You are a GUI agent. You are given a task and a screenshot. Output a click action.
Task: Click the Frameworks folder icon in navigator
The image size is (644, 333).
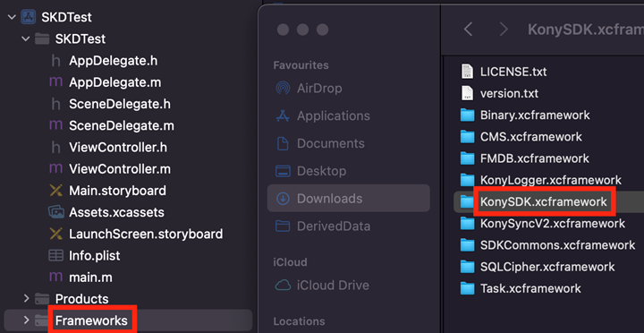(x=42, y=320)
